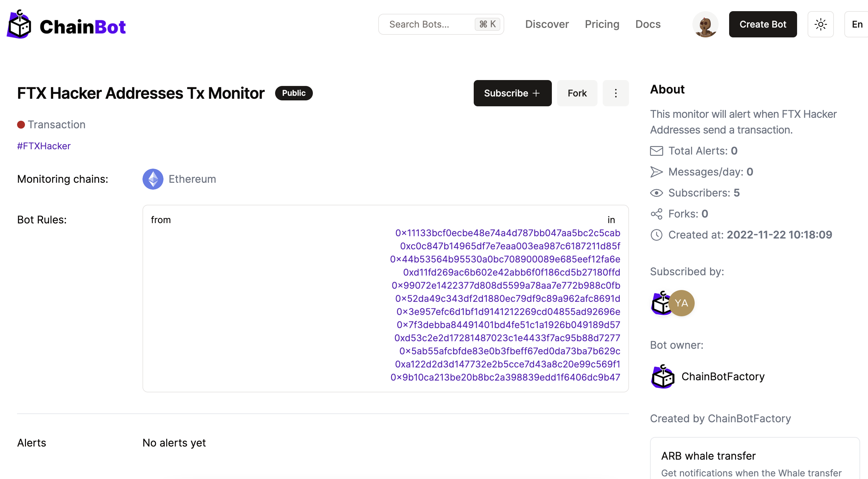868x479 pixels.
Task: Click the Forks share icon
Action: tap(656, 214)
